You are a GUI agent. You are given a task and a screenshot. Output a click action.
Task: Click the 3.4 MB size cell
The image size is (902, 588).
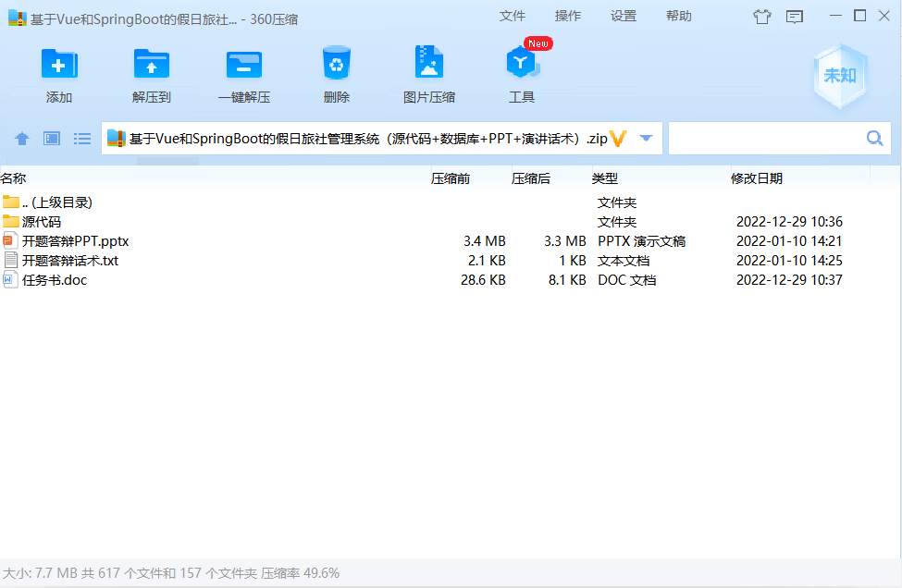[485, 241]
